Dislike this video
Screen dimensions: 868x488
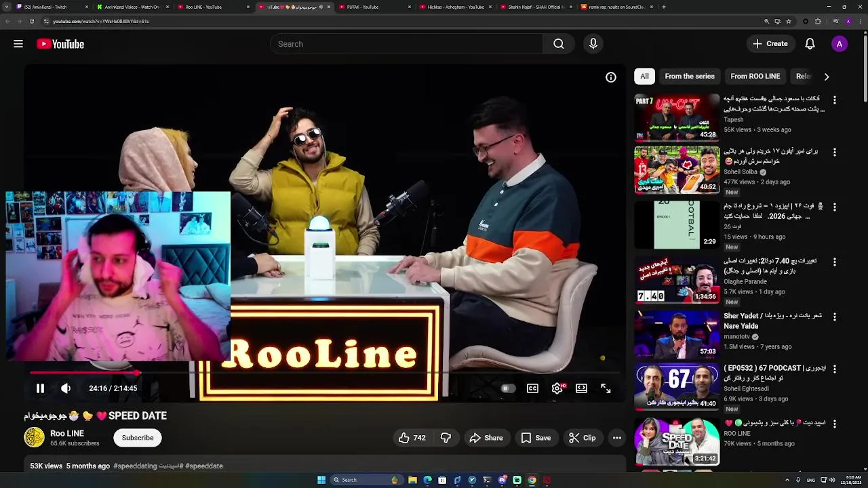(x=446, y=438)
